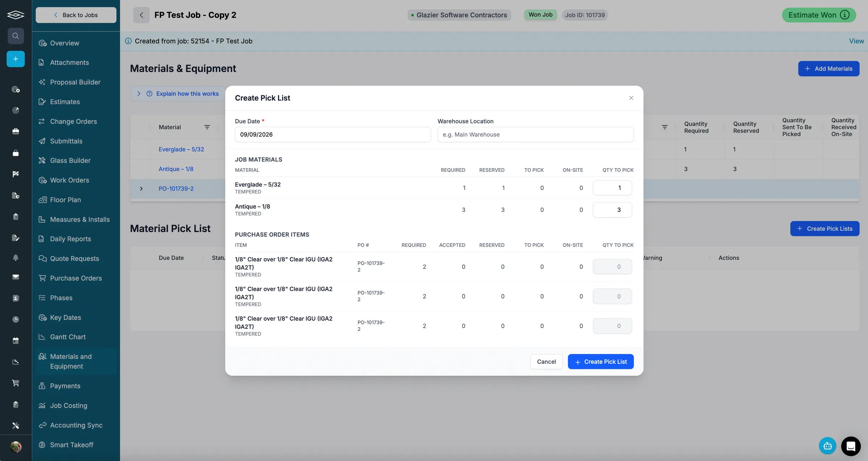The image size is (868, 461).
Task: Click the envelope mail icon in left rail
Action: (16, 277)
